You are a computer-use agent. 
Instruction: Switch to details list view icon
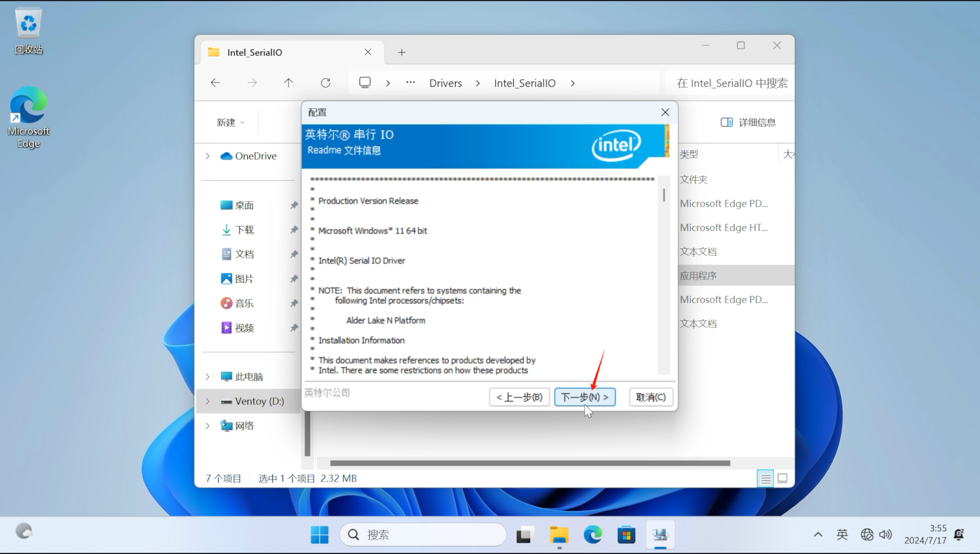(765, 479)
